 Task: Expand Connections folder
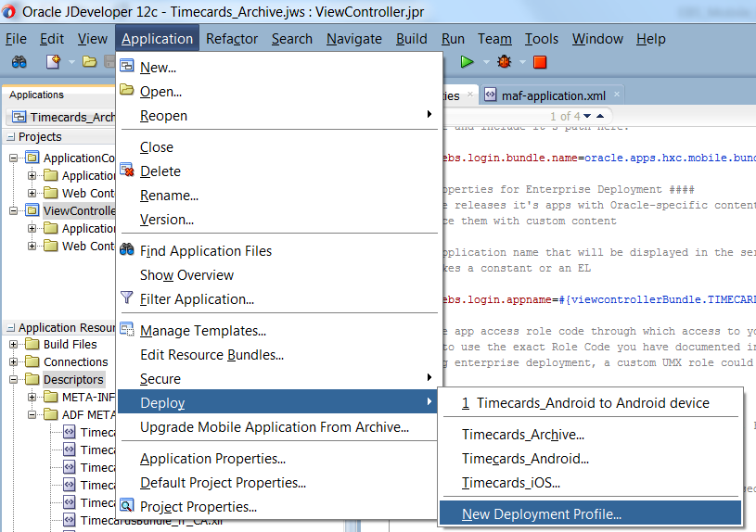coord(14,361)
